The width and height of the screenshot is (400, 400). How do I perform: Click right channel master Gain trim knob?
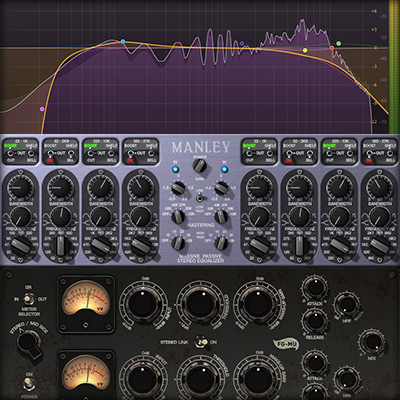coord(221,188)
